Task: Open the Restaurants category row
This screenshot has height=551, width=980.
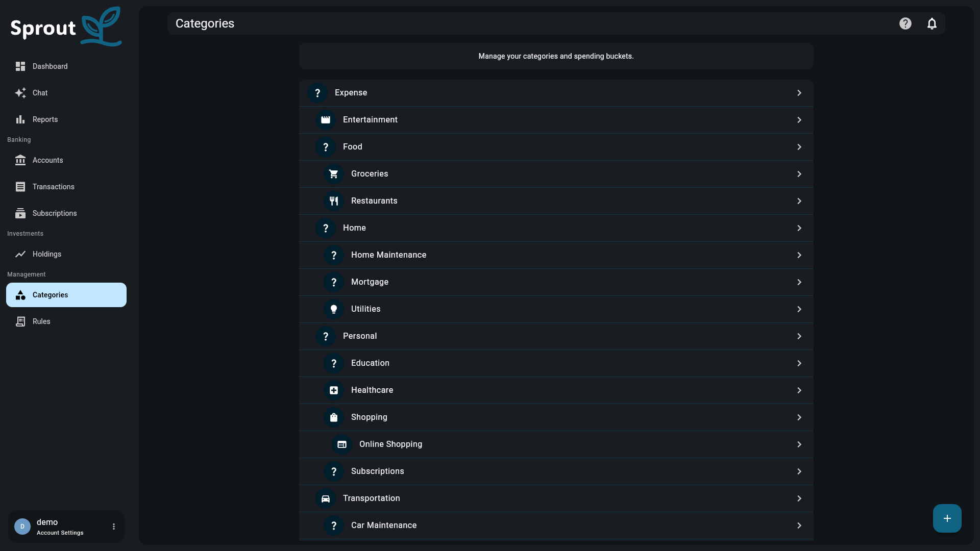Action: (556, 201)
